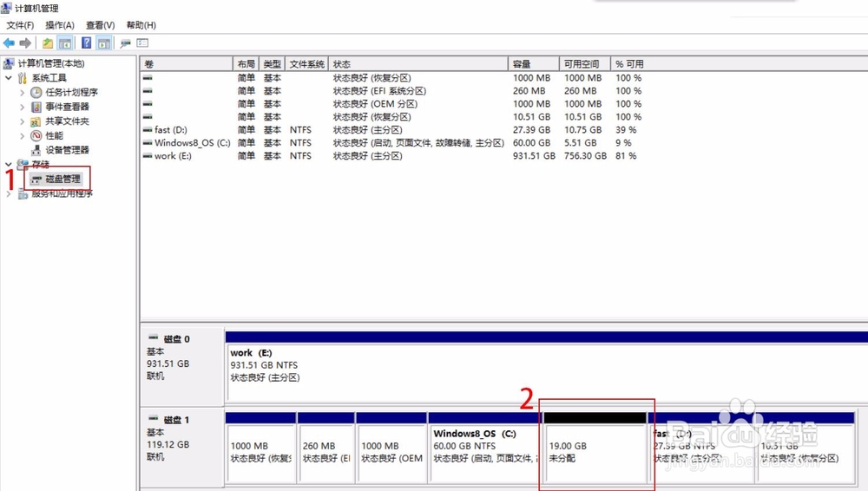Select the 磁盘管理 tree item

(x=62, y=180)
